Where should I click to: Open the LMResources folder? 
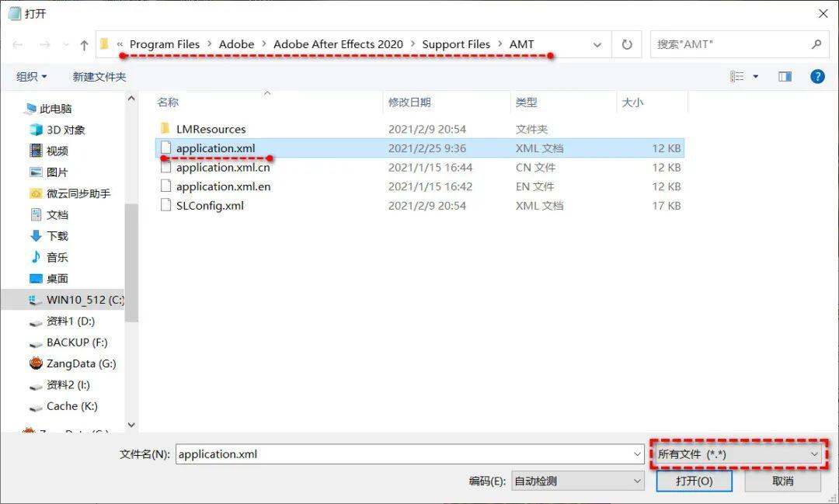tap(211, 129)
